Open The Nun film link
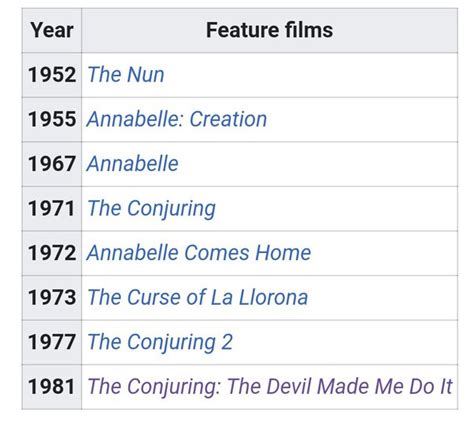The height and width of the screenshot is (422, 474). click(126, 74)
